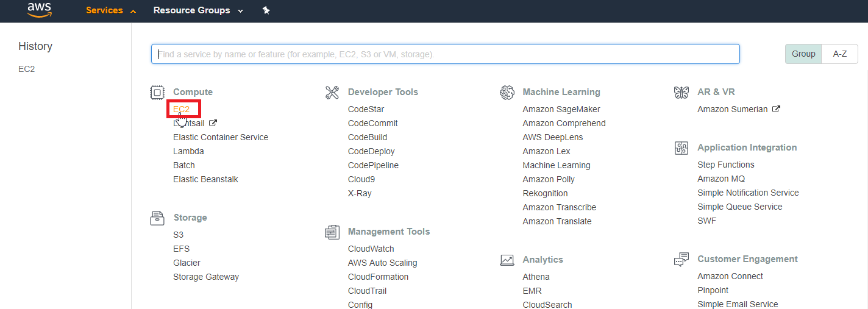This screenshot has height=309, width=868.
Task: Collapse the Services menu
Action: 111,10
